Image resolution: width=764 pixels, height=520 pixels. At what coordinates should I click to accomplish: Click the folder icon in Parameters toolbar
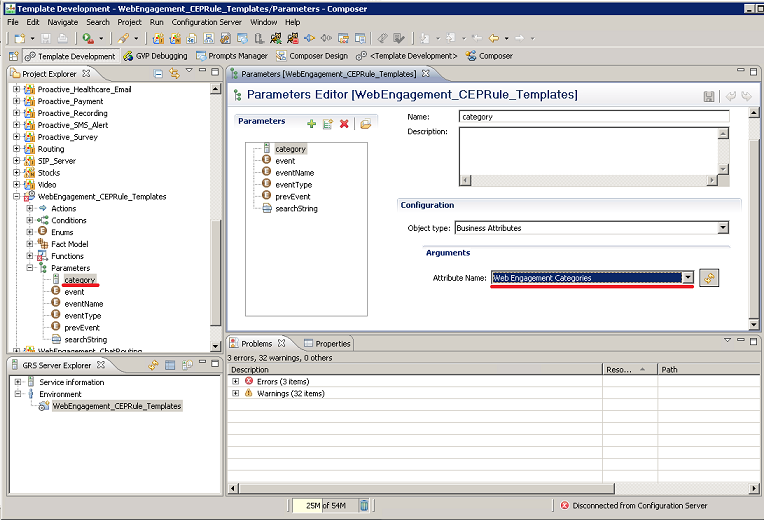tap(365, 124)
